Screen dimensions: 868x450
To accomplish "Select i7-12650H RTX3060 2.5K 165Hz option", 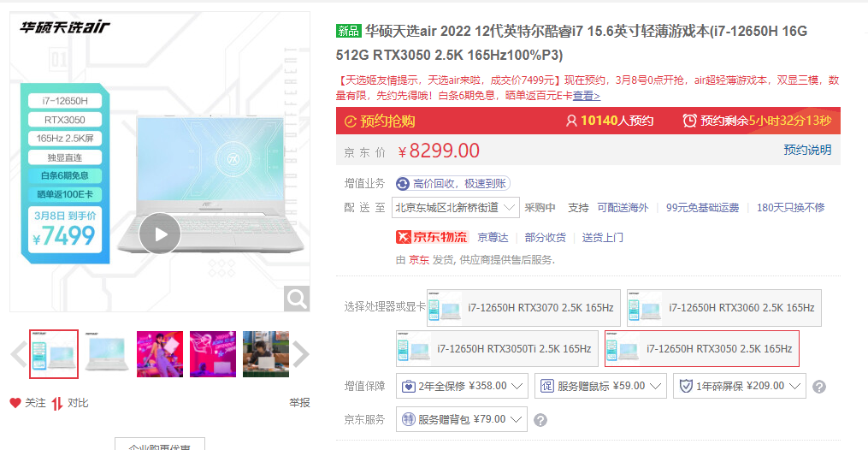I will click(724, 308).
